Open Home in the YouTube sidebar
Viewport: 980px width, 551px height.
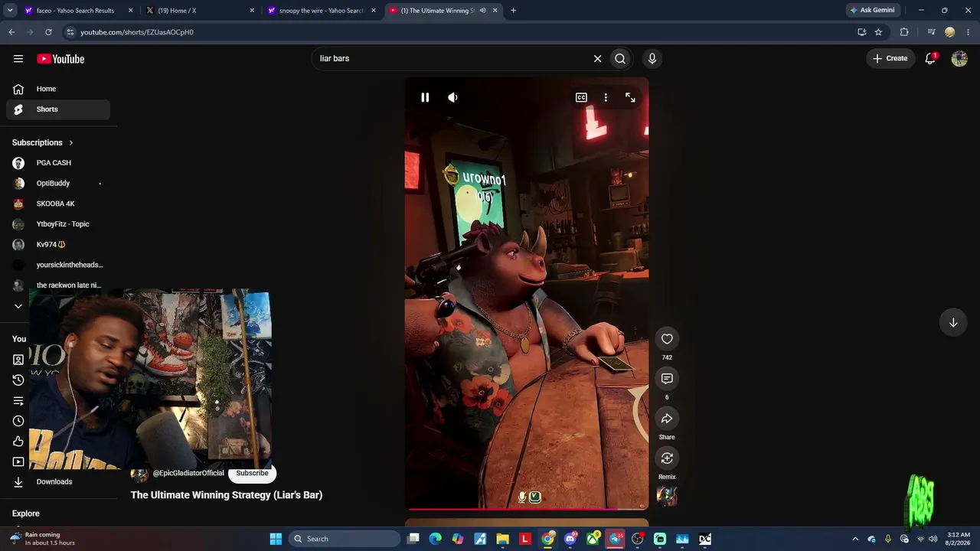click(58, 89)
